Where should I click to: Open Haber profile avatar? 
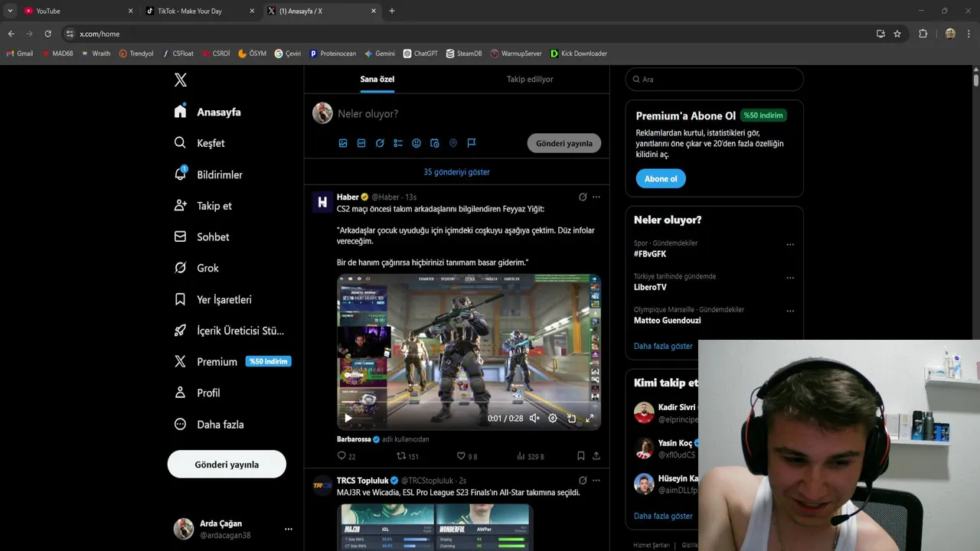click(322, 202)
